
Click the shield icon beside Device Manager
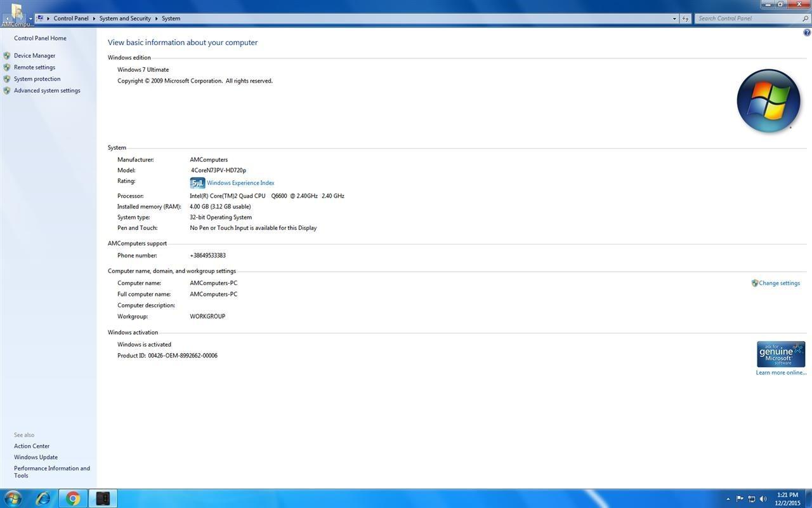7,56
